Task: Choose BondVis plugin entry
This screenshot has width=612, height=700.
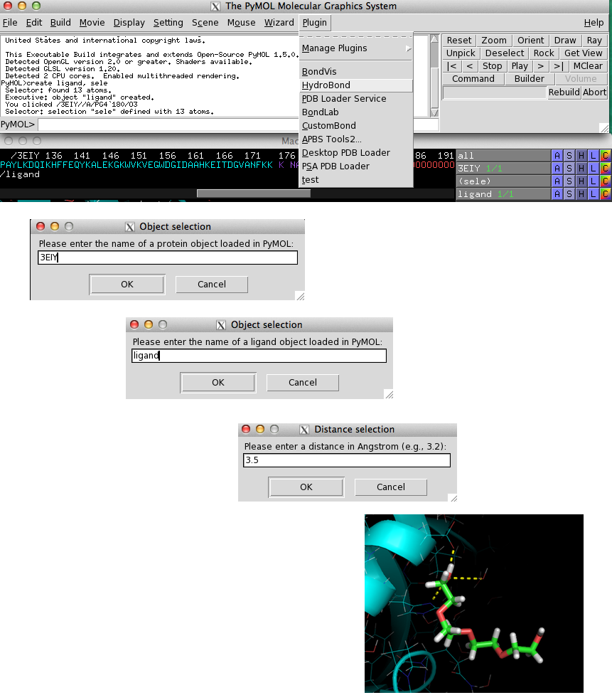Action: [x=355, y=71]
